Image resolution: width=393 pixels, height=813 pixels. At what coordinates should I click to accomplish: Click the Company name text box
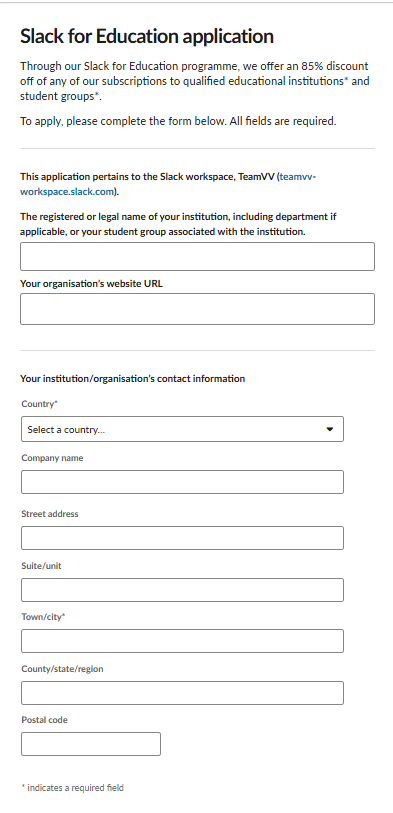point(182,482)
